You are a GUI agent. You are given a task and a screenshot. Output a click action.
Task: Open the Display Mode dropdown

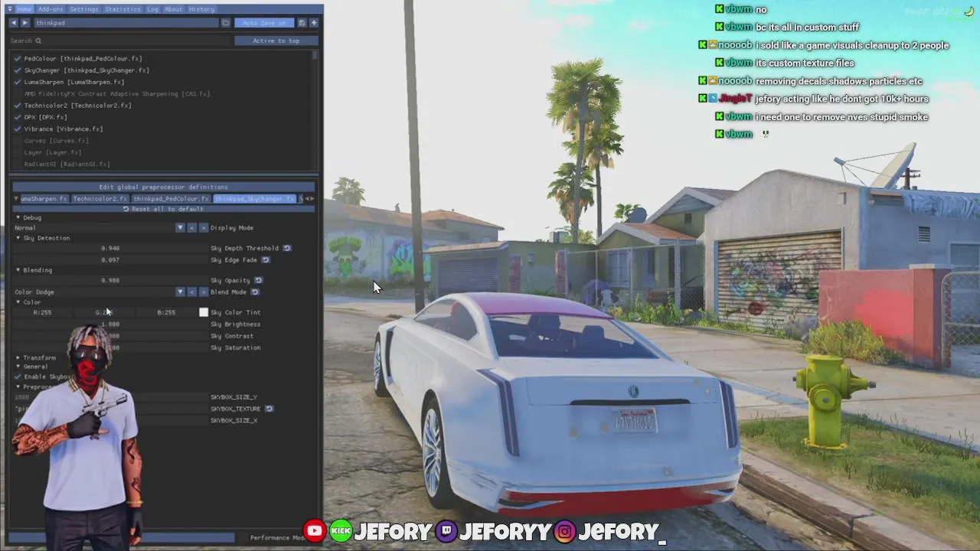click(180, 228)
